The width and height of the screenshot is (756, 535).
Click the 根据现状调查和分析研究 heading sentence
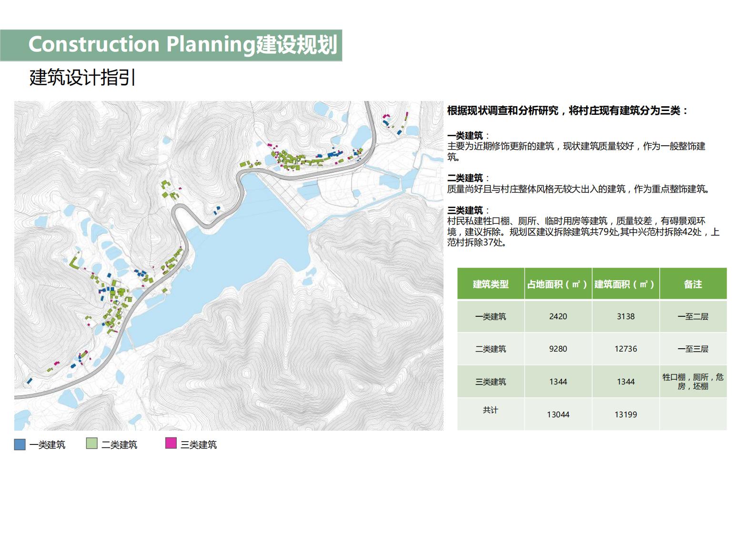click(567, 111)
